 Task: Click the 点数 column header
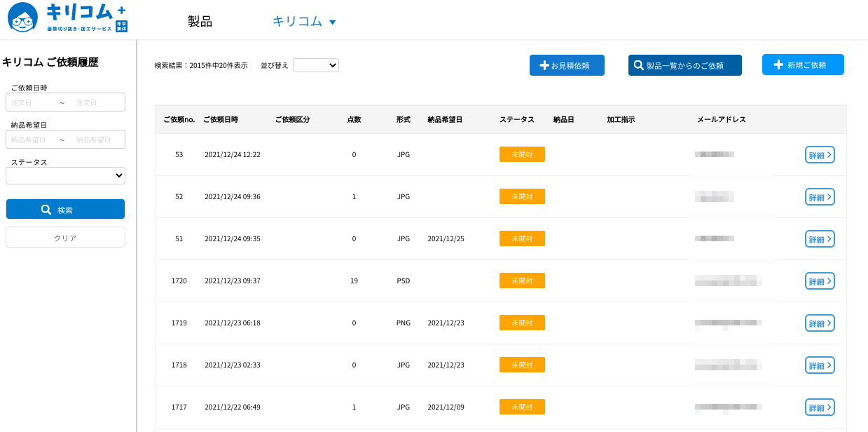point(354,119)
